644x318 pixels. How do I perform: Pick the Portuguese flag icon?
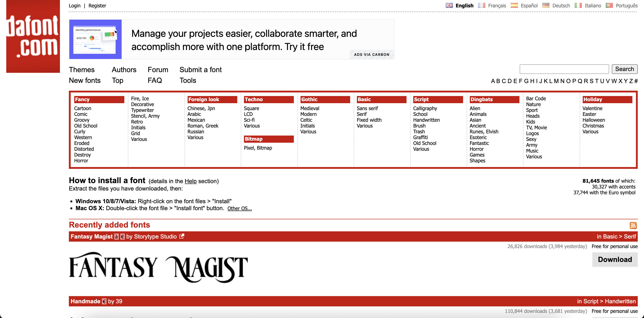(x=609, y=6)
